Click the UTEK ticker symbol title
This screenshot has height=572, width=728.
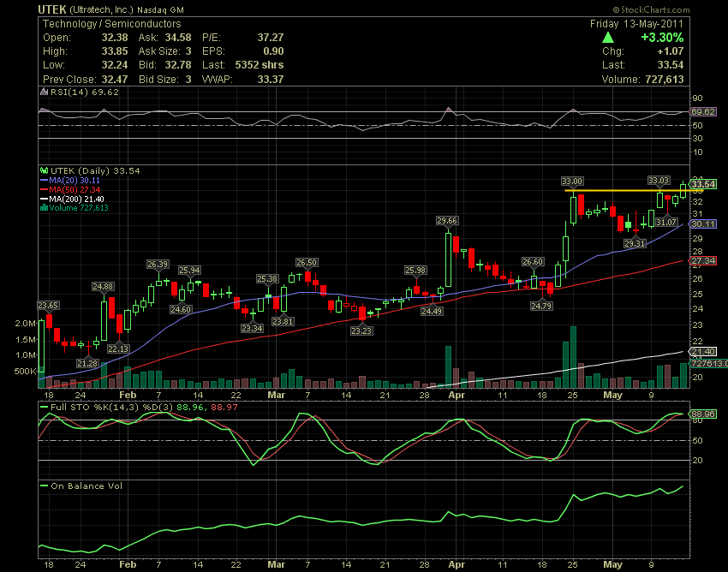52,9
